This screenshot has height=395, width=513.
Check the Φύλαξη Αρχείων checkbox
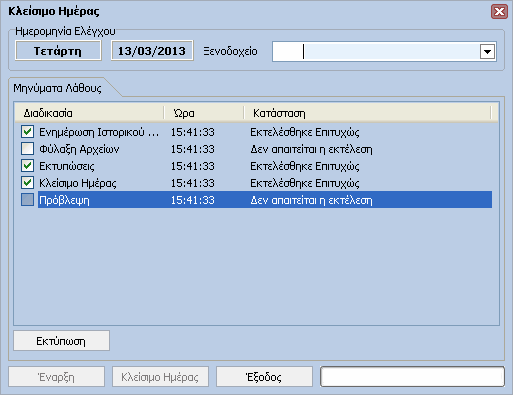pos(27,149)
